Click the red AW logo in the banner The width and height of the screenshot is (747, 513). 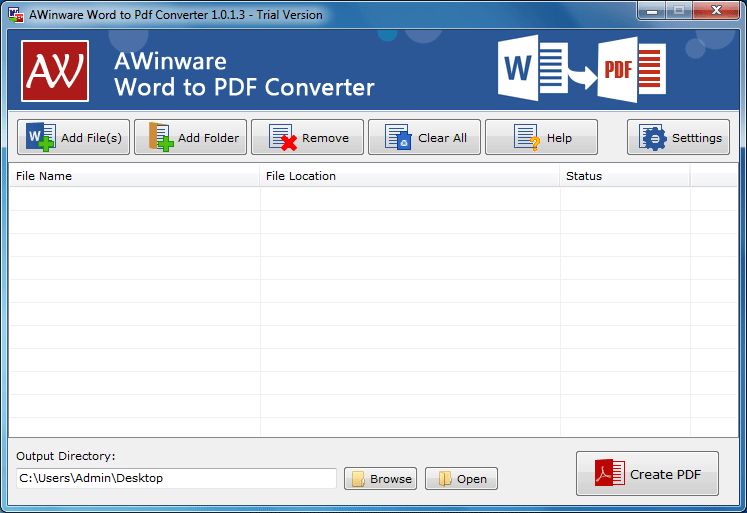click(55, 70)
